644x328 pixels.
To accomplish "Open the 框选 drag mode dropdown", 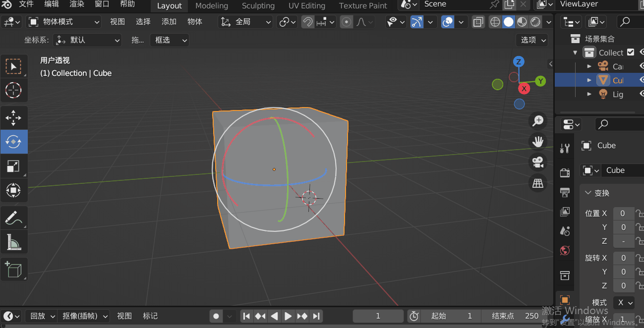I will tap(170, 40).
